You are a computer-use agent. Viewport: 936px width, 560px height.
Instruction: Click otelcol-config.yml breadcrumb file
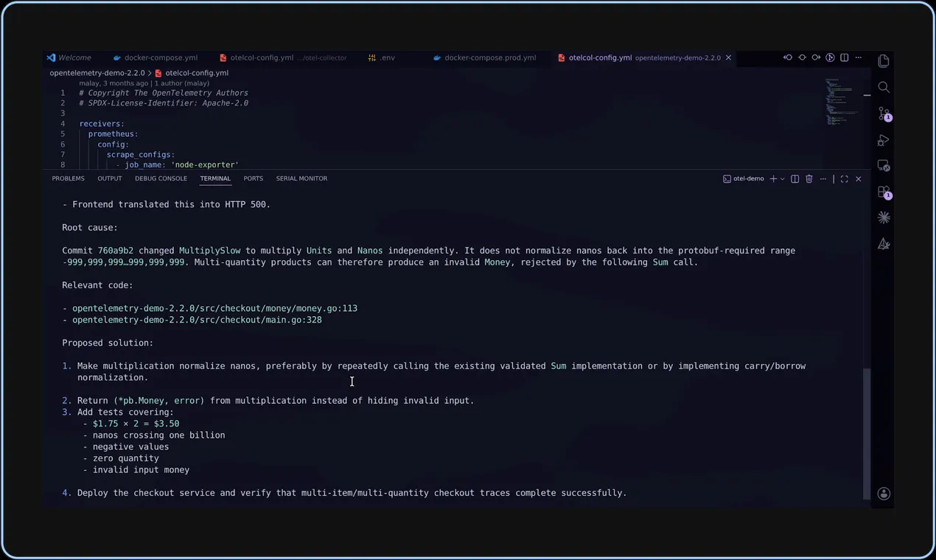(192, 73)
